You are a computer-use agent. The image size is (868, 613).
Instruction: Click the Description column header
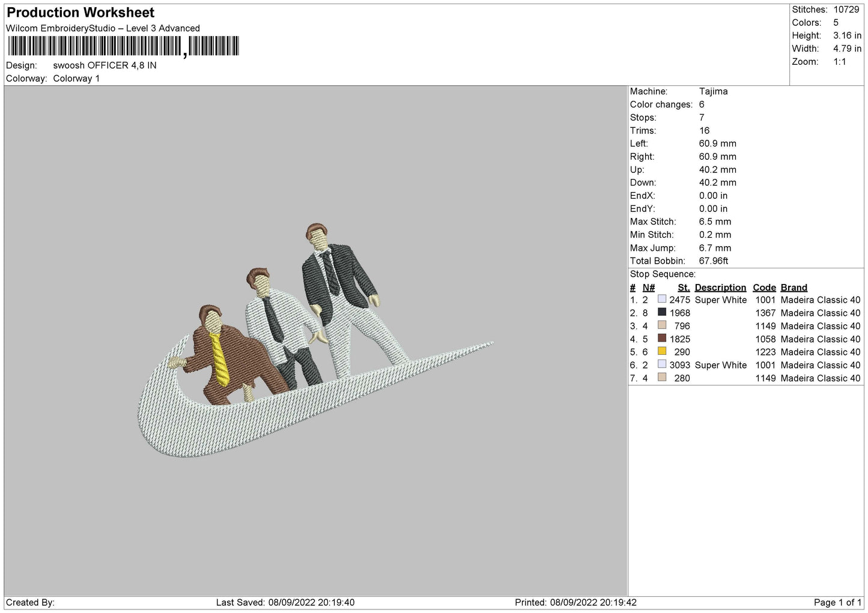tap(720, 288)
